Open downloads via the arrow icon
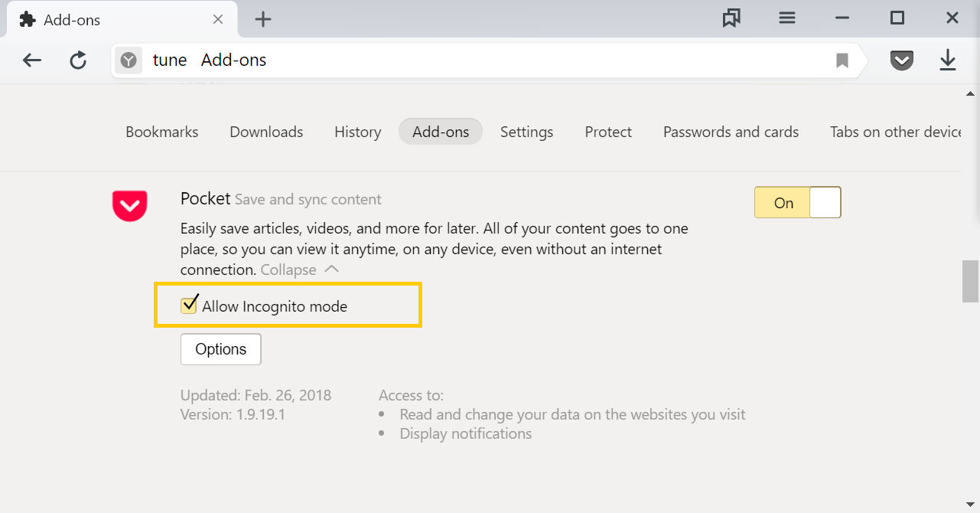 948,60
